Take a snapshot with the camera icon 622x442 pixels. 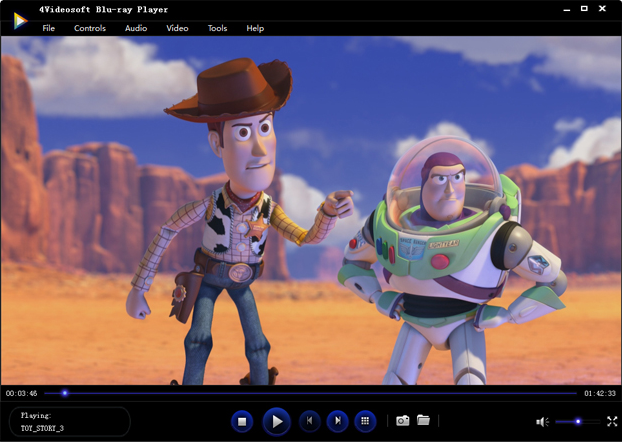click(402, 421)
